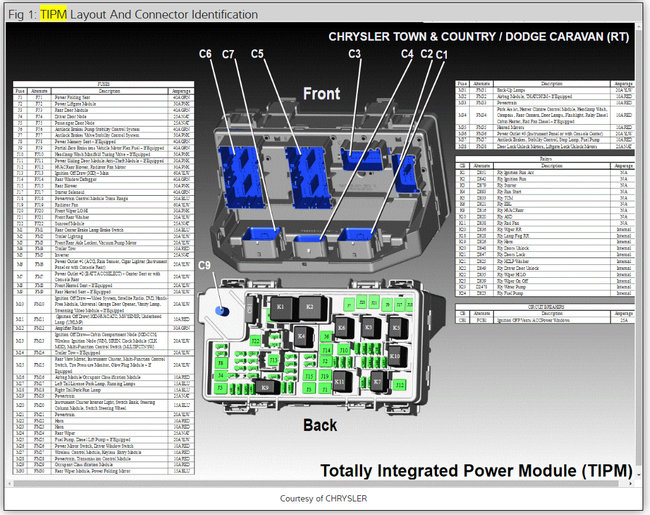Click relay K7 on the back view
The width and height of the screenshot is (650, 515).
[377, 381]
